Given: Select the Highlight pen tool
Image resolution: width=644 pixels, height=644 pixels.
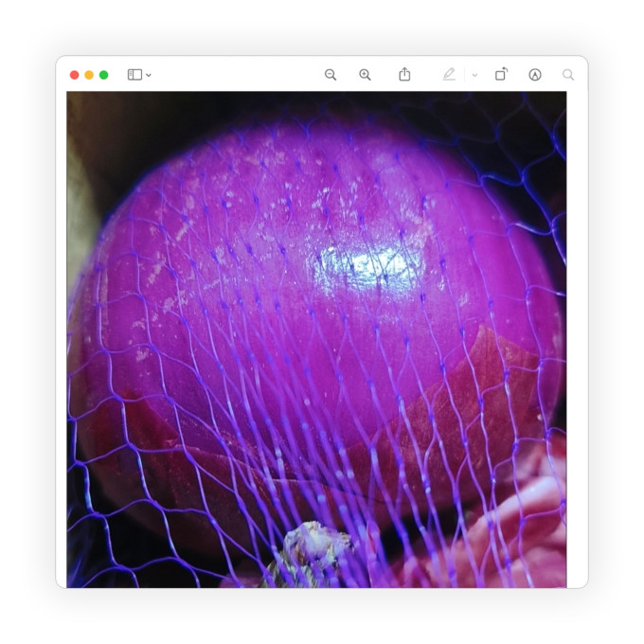Looking at the screenshot, I should tap(449, 74).
